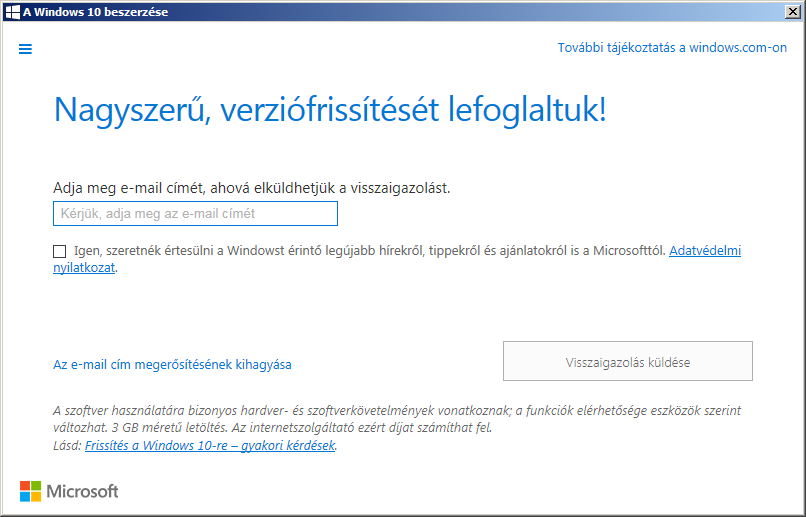Open 'Frissítés a Windows 10-re' FAQ link

click(x=210, y=446)
